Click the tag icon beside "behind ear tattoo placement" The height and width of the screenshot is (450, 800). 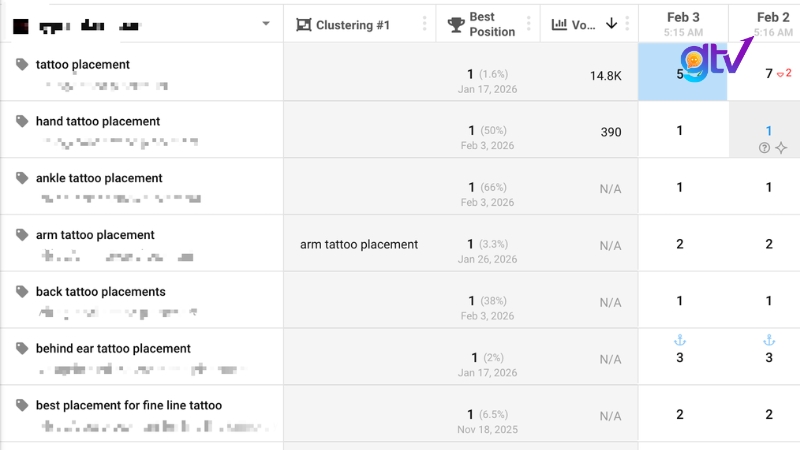pos(22,348)
